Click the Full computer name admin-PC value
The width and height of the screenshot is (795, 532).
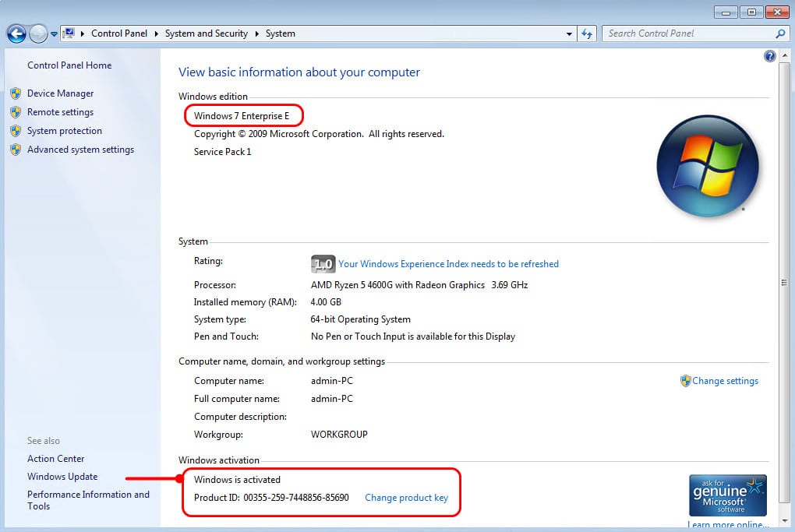pos(331,399)
